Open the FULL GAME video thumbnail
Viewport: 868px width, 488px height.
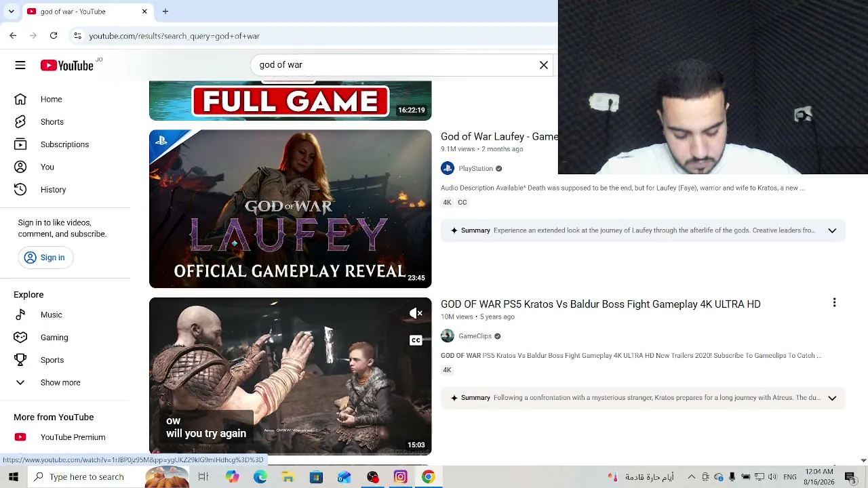290,100
